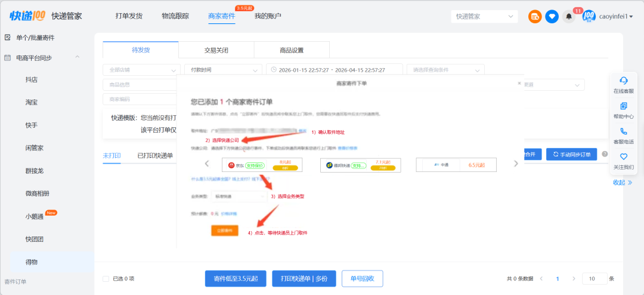Click the calendar icon beside 电商平台同步
The width and height of the screenshot is (644, 295).
point(7,58)
